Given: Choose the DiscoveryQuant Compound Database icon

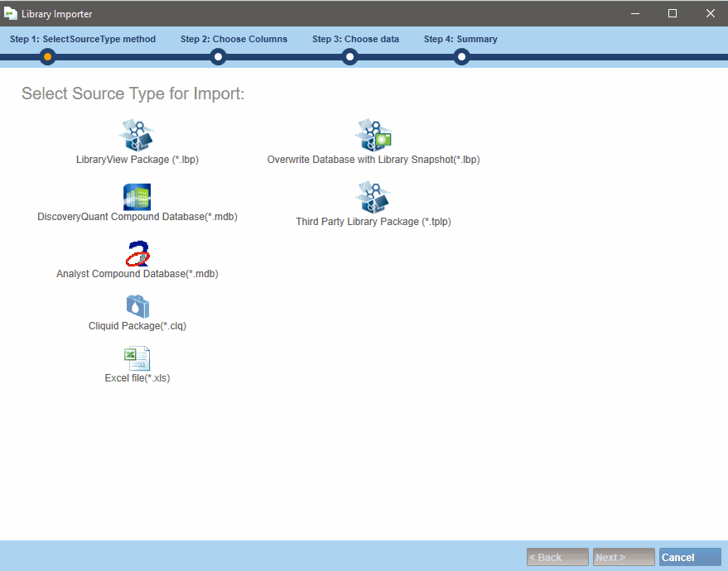Looking at the screenshot, I should pos(137,197).
